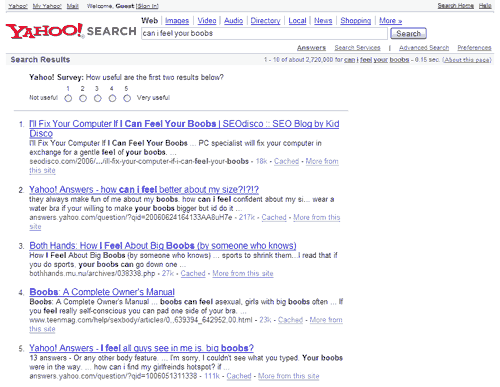Focus the search query input field

(264, 33)
